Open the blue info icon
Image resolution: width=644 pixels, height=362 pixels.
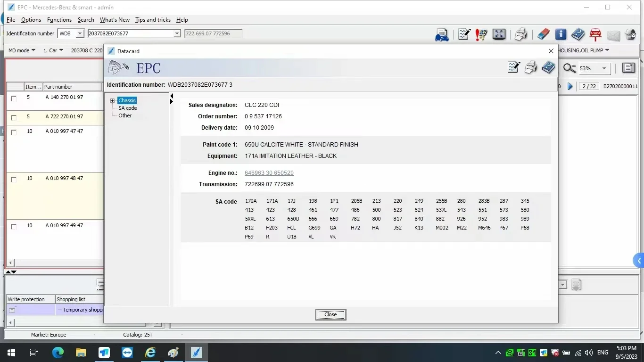(561, 34)
